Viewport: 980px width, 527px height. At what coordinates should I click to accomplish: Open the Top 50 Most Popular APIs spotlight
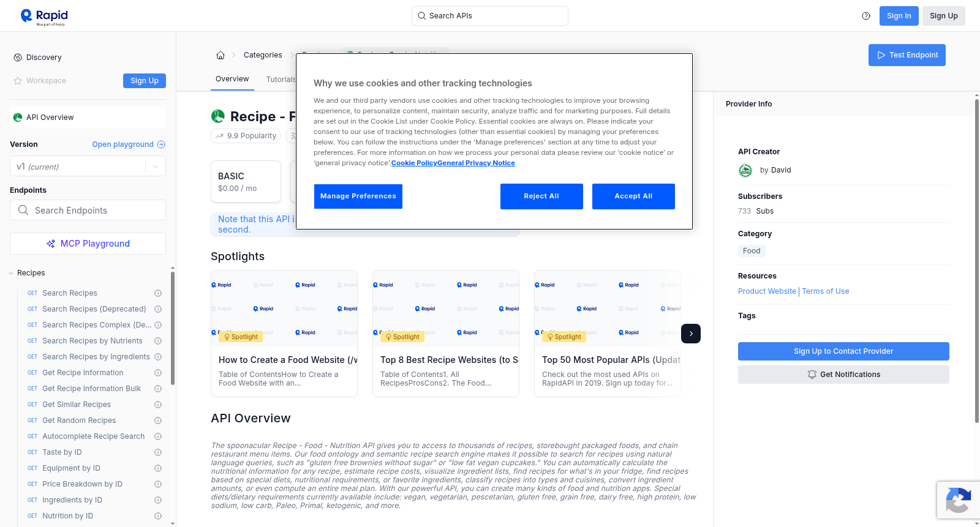(x=608, y=334)
